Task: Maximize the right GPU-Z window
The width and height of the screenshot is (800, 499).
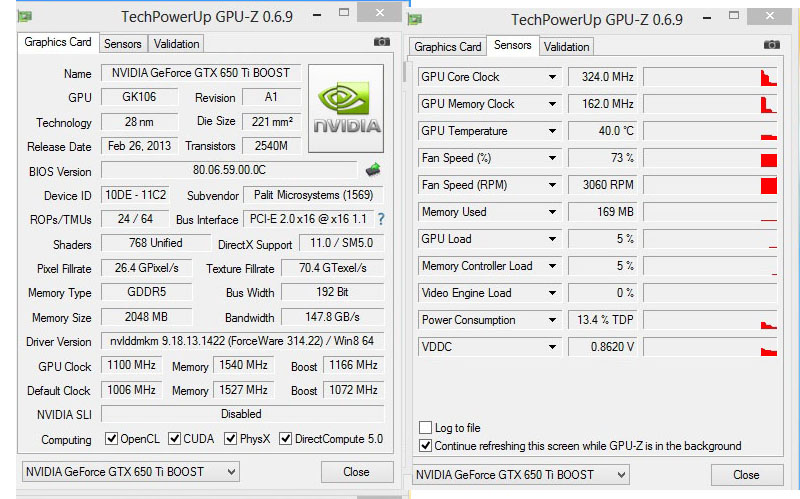Action: click(x=734, y=16)
